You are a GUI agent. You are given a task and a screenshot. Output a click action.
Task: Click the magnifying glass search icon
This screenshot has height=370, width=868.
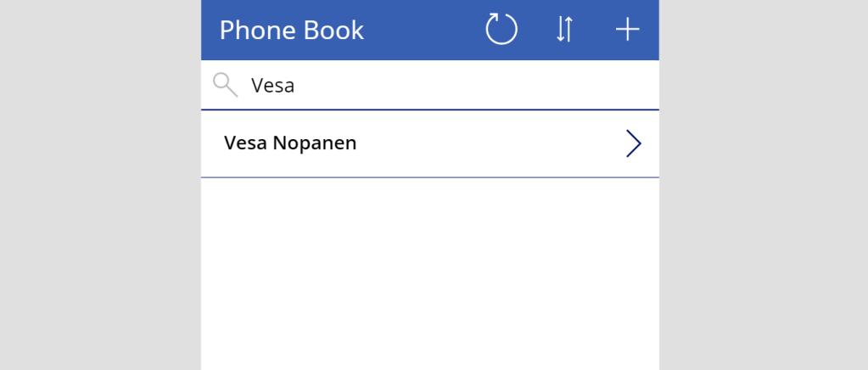tap(225, 85)
